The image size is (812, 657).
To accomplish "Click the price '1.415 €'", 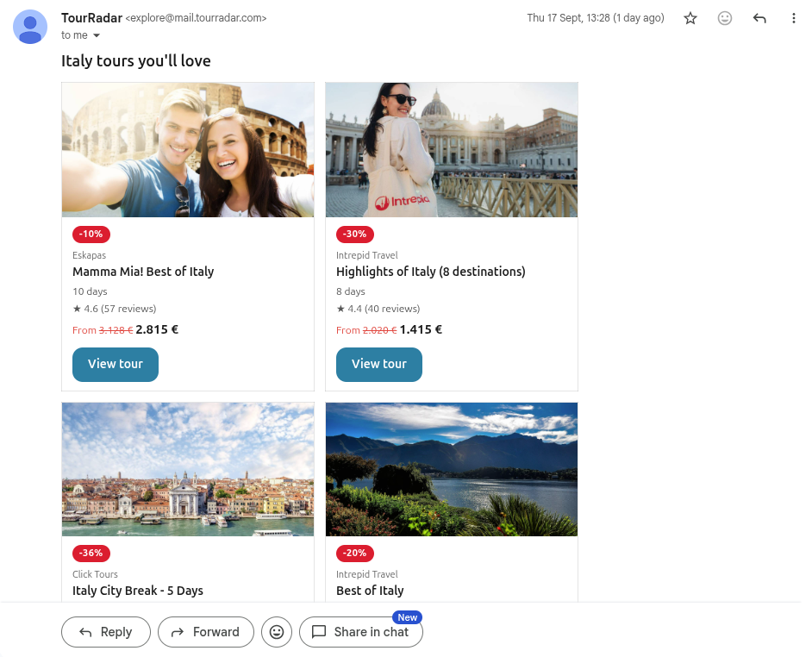I will coord(421,329).
